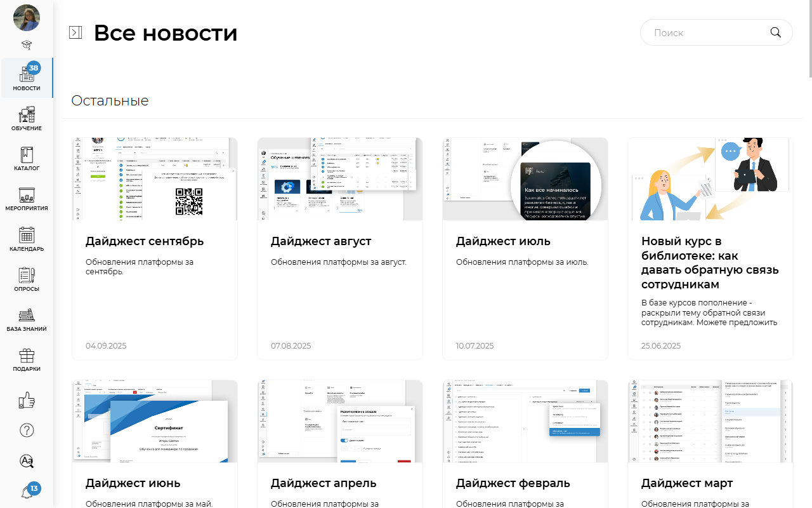Go to the Опросы section
Image resolution: width=812 pixels, height=508 pixels.
27,279
